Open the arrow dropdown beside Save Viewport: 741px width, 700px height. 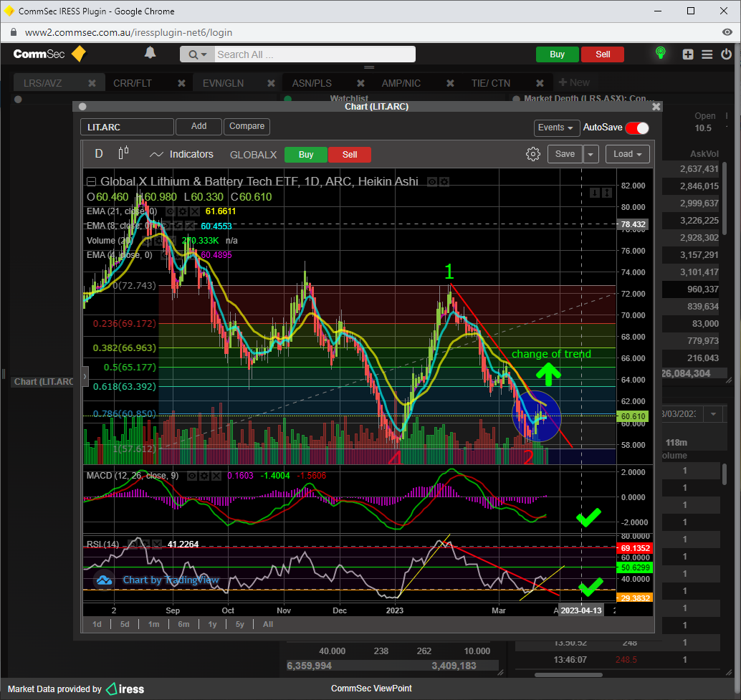(591, 154)
